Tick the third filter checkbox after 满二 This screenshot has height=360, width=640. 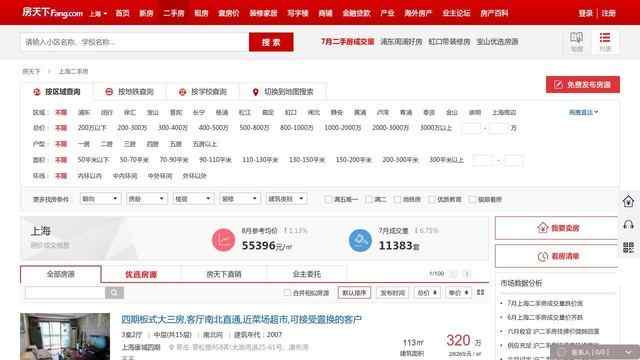(397, 199)
